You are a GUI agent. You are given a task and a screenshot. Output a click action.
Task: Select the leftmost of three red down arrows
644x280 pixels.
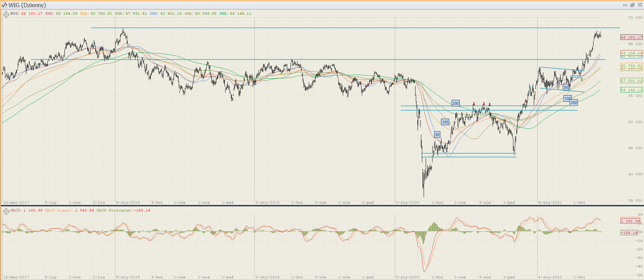474,104
